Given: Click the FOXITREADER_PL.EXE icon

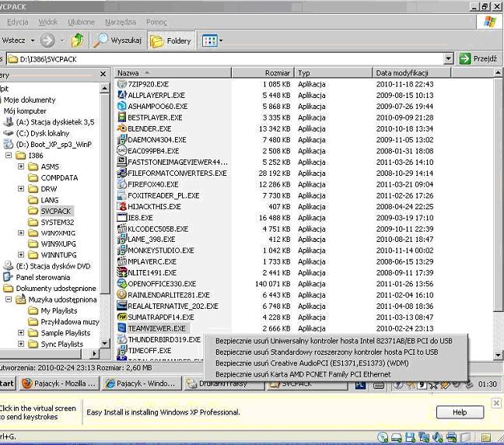Looking at the screenshot, I should point(122,195).
